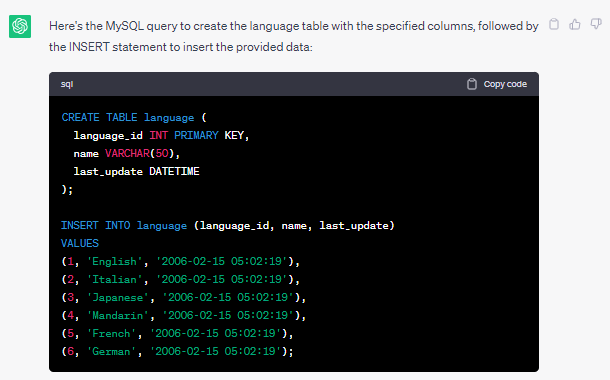Click the language_id INT PRIMARY KEY line
The height and width of the screenshot is (380, 610).
pos(161,135)
